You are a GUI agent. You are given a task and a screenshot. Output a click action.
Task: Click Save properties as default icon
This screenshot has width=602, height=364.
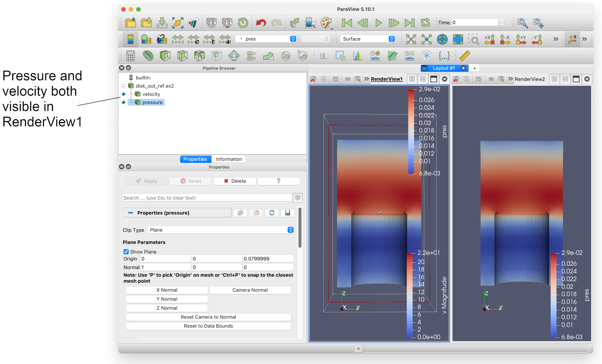[x=287, y=213]
